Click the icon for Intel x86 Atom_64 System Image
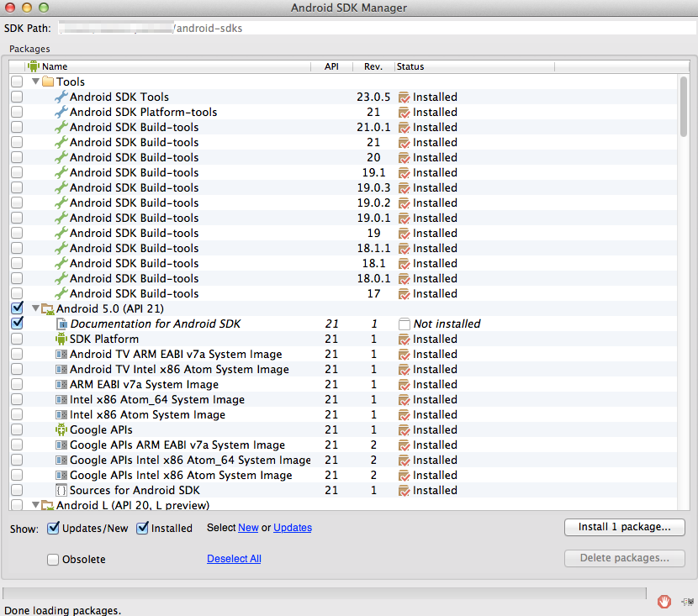This screenshot has width=698, height=616. coord(61,399)
